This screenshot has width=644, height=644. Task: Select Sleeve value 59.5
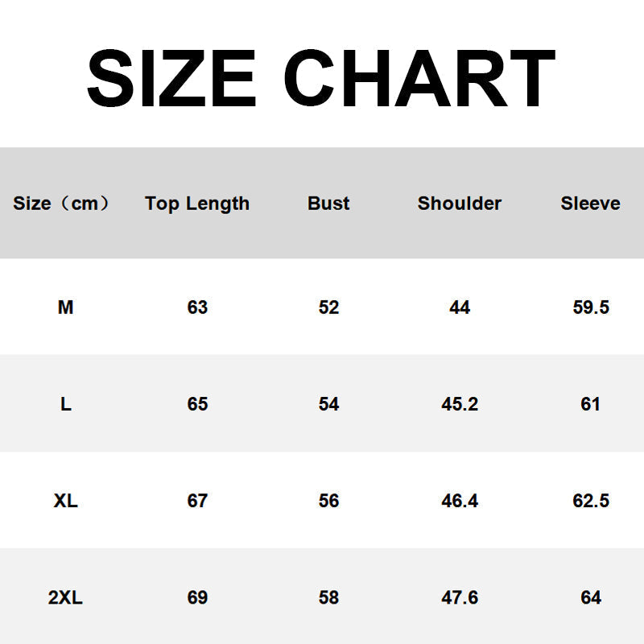pos(591,308)
